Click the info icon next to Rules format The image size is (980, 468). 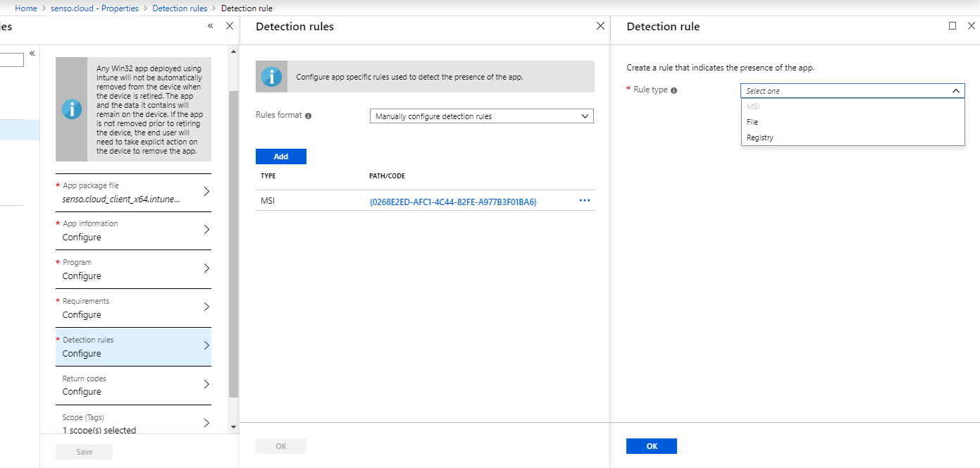309,116
